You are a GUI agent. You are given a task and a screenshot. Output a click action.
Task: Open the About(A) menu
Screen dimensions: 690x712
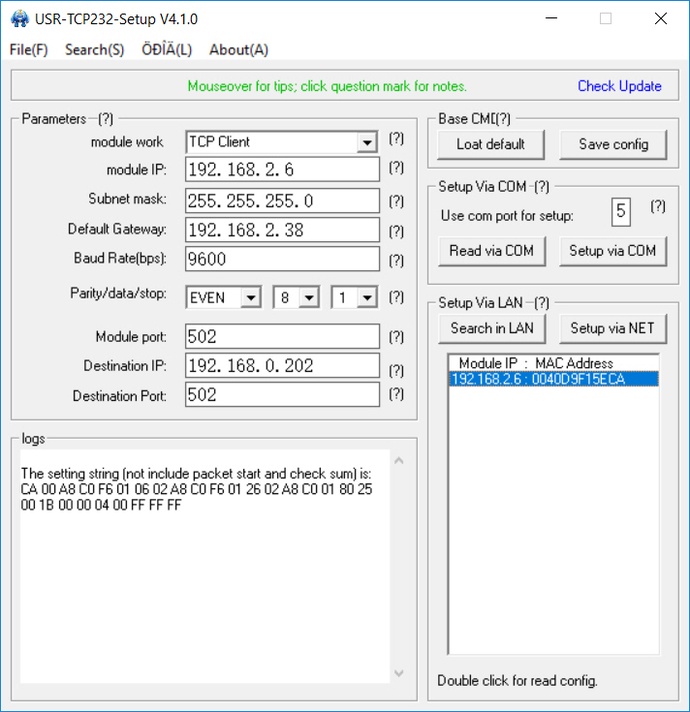click(x=239, y=49)
